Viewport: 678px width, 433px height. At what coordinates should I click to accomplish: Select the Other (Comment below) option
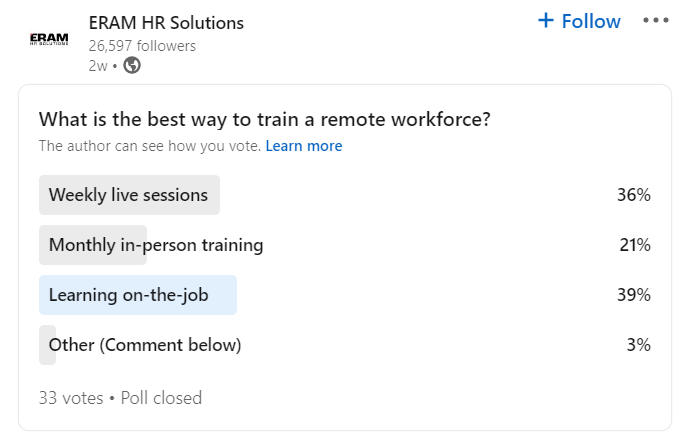(345, 345)
